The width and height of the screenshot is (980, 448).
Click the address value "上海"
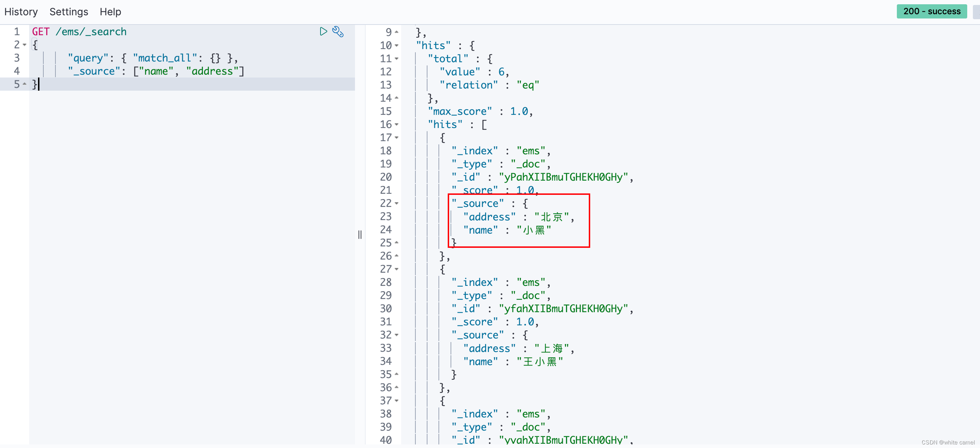pos(551,348)
